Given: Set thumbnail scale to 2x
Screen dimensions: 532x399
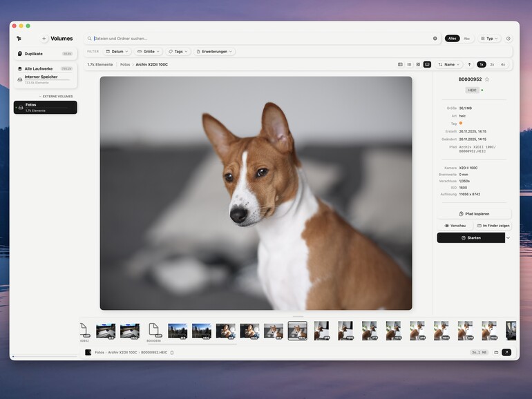Looking at the screenshot, I should pyautogui.click(x=492, y=64).
